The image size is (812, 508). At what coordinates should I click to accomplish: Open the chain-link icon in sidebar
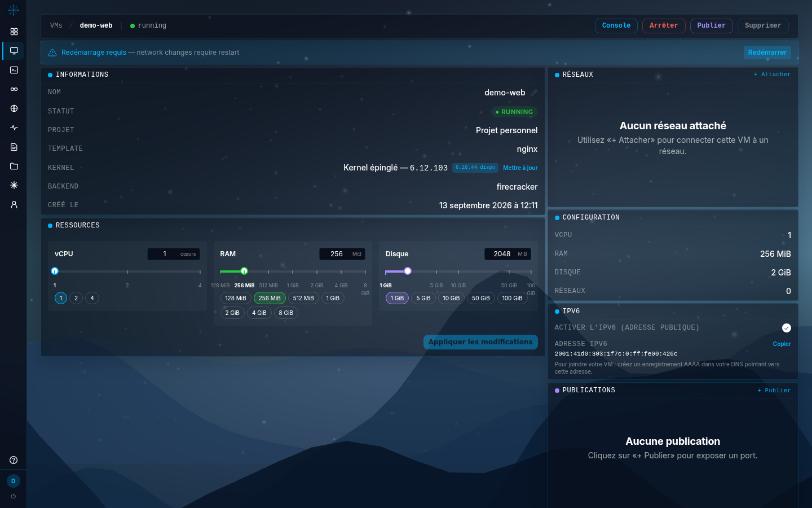pyautogui.click(x=14, y=89)
